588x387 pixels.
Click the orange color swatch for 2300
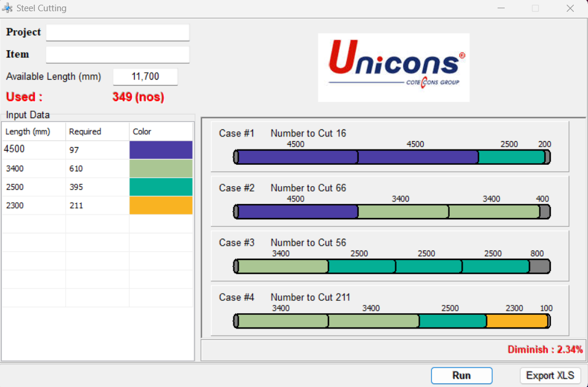pos(161,205)
